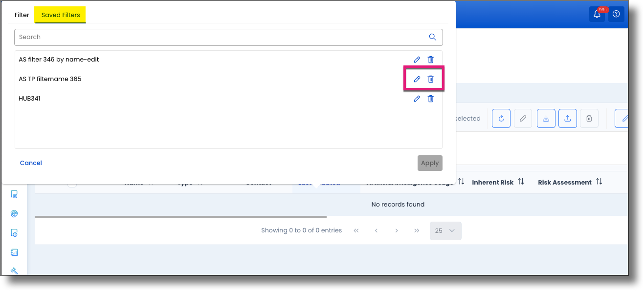This screenshot has height=291, width=644.
Task: Toggle sorting on the Inherent Risk column
Action: pos(520,181)
